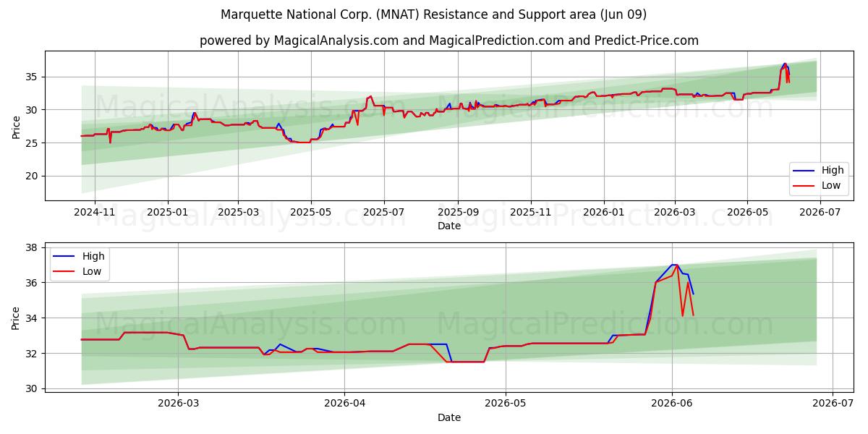Click the price peak near 37 in bottom chart
Viewport: 868px width, 434px height.
pos(674,265)
